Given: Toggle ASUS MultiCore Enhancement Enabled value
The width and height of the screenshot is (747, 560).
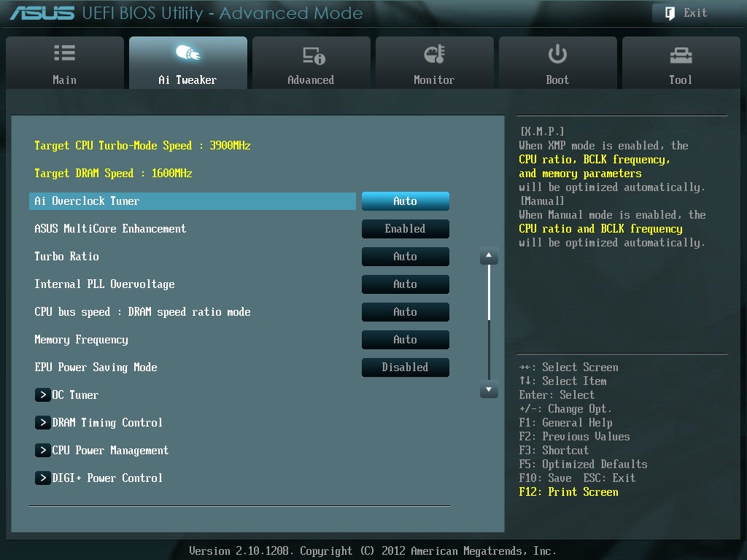Looking at the screenshot, I should tap(405, 229).
